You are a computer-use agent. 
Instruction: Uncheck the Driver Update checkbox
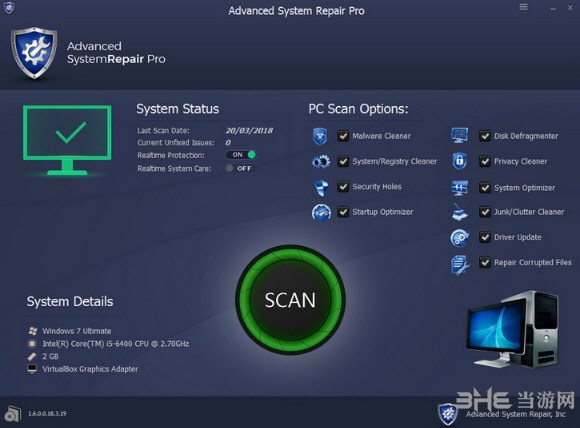coord(485,237)
